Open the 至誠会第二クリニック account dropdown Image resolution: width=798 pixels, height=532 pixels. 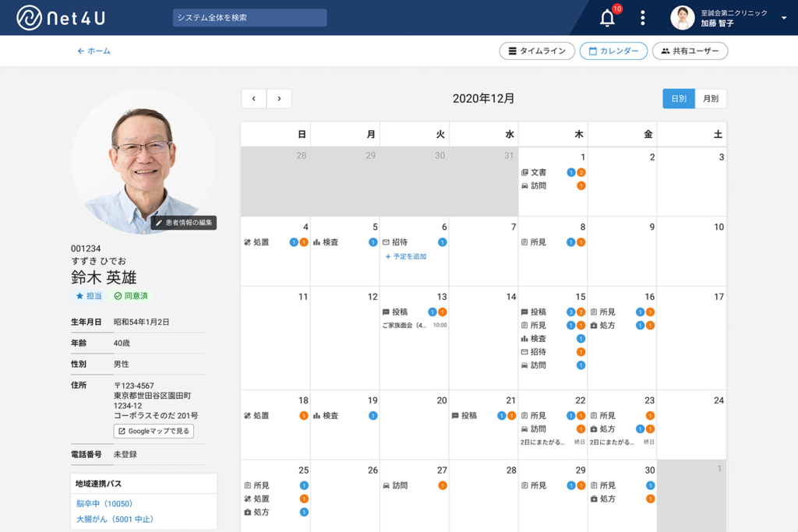733,17
